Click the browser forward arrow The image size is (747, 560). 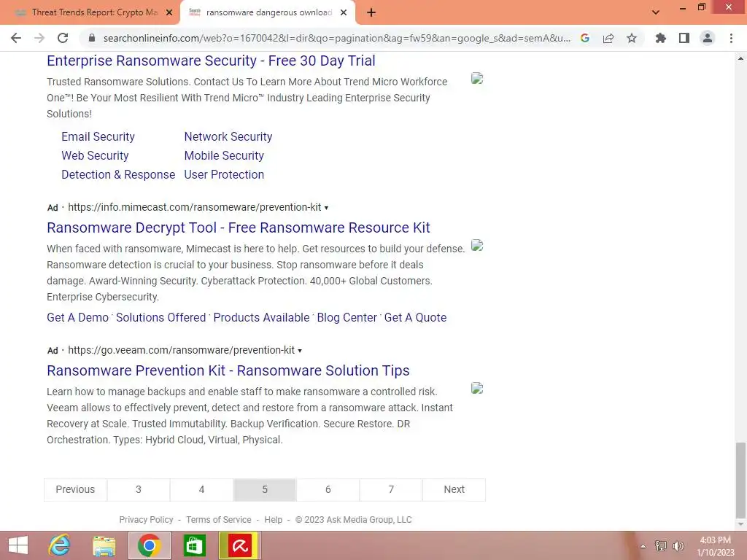(x=39, y=38)
